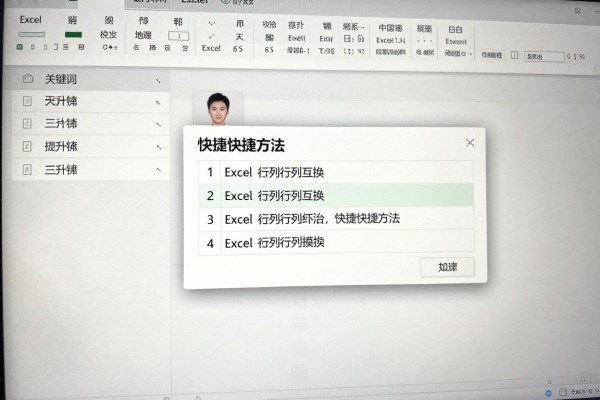Click the light bar under Excel label
The image size is (600, 400).
tap(32, 34)
